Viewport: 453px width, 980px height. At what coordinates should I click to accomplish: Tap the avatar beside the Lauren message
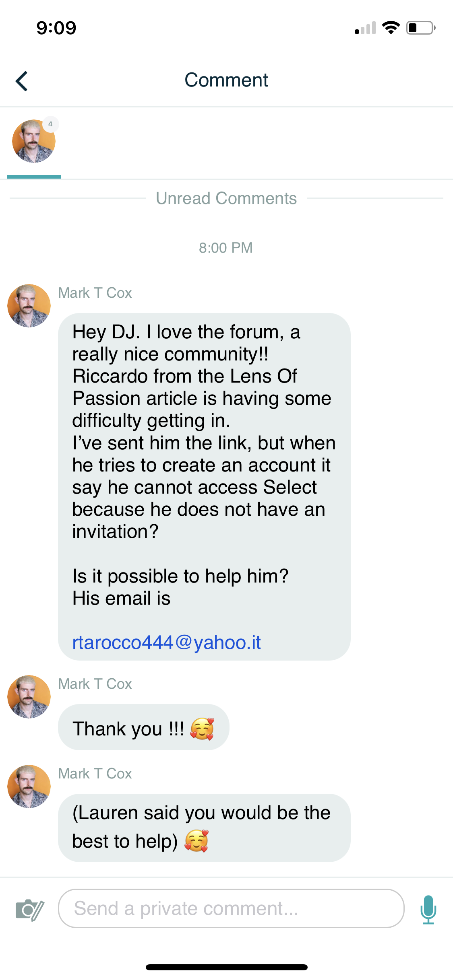pos(29,786)
